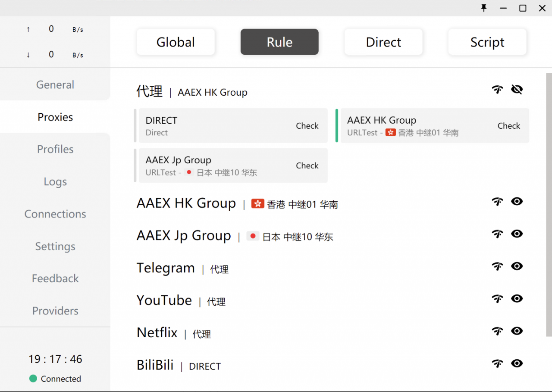Check latency of AAEX Jp Group card
The width and height of the screenshot is (552, 392).
[x=307, y=165]
